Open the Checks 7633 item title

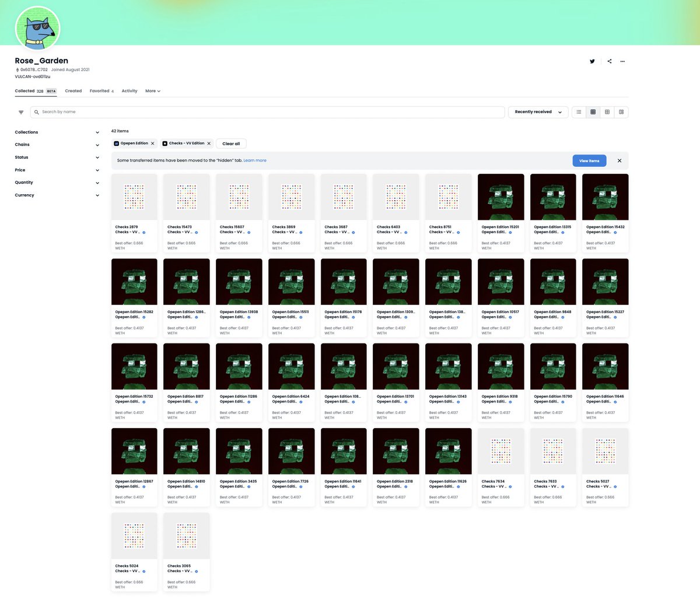coord(545,482)
